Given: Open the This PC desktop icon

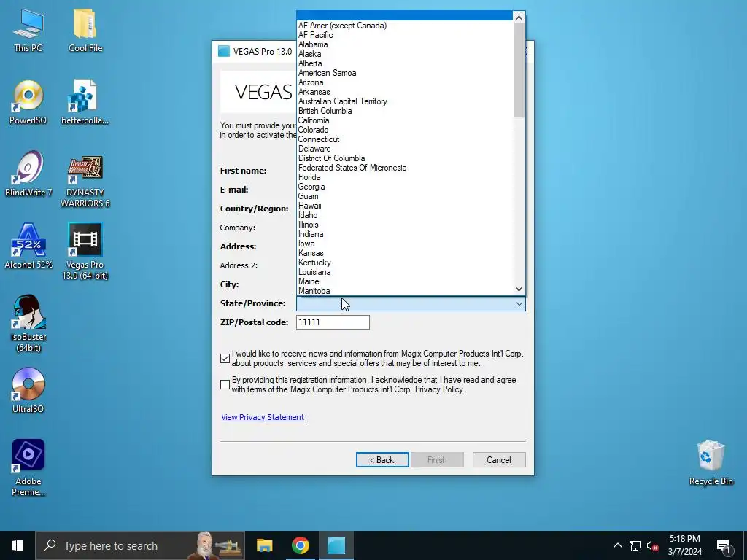Looking at the screenshot, I should pyautogui.click(x=28, y=29).
